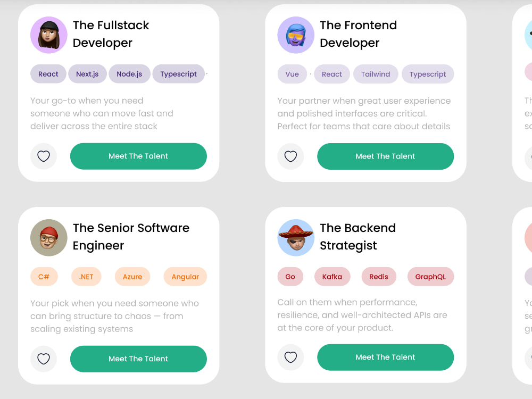Click Meet The Talent on Backend Strategist
Viewport: 532px width, 399px height.
point(385,358)
